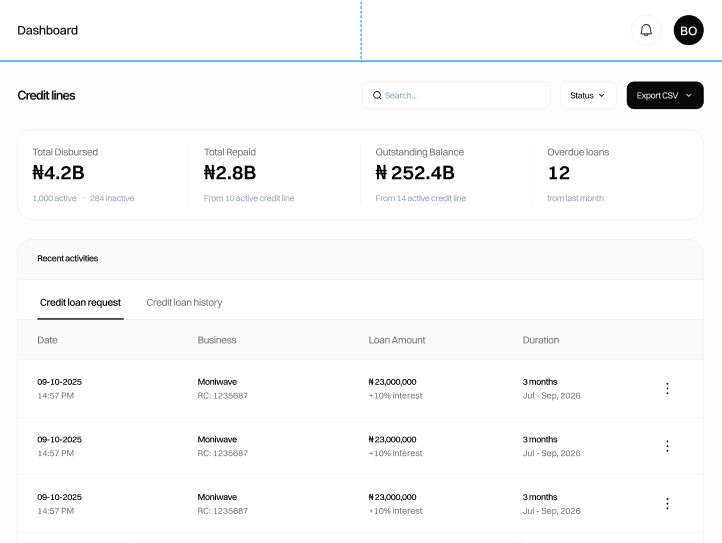Select the Overdue loans stat card
The height and width of the screenshot is (543, 722).
pyautogui.click(x=617, y=174)
